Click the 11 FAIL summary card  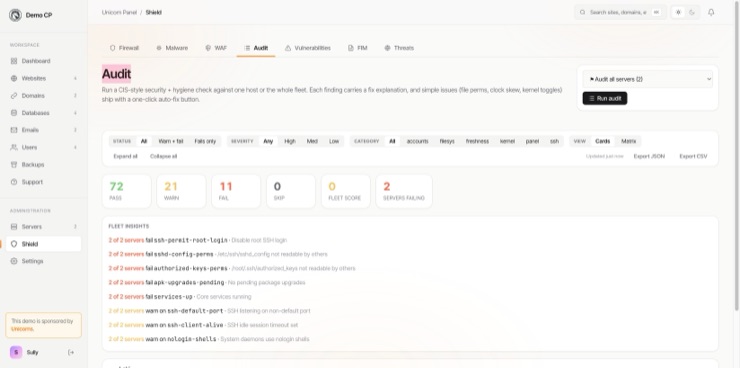pyautogui.click(x=235, y=191)
